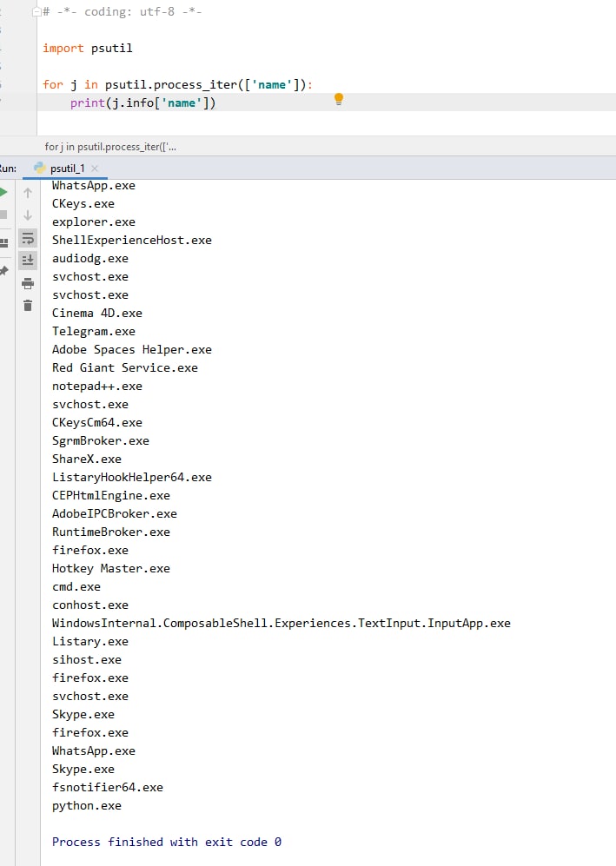This screenshot has width=616, height=866.
Task: Place cursor on the import psutil line
Action: (x=88, y=49)
